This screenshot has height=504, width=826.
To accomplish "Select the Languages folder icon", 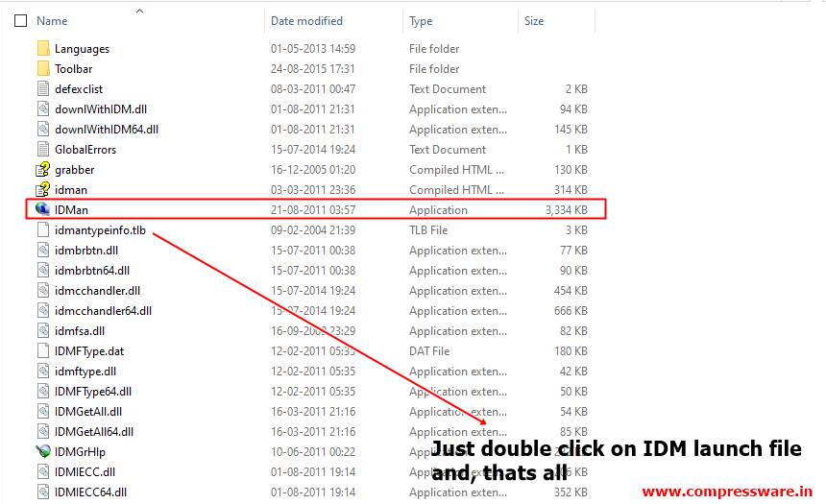I will pyautogui.click(x=44, y=48).
